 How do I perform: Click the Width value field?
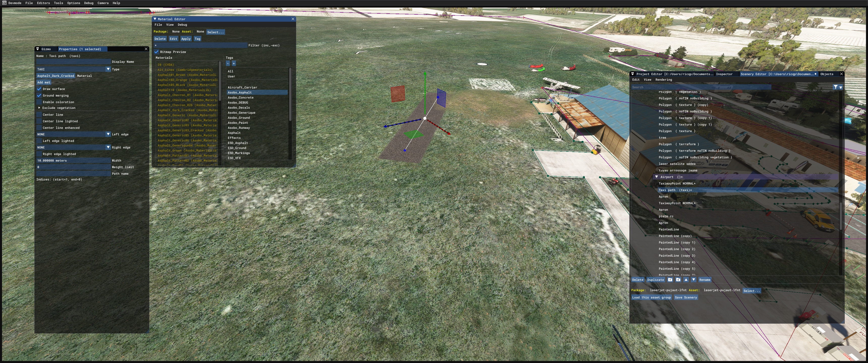pos(73,161)
